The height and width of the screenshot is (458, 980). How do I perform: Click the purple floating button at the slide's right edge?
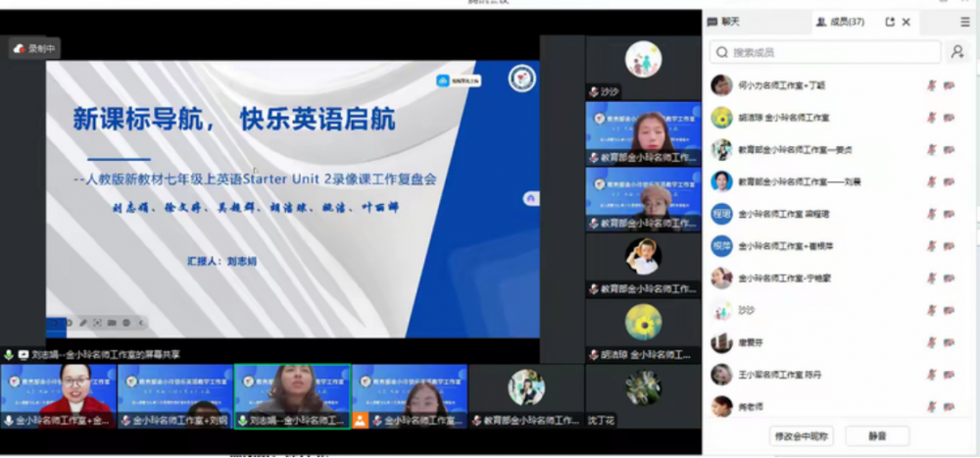[x=530, y=198]
